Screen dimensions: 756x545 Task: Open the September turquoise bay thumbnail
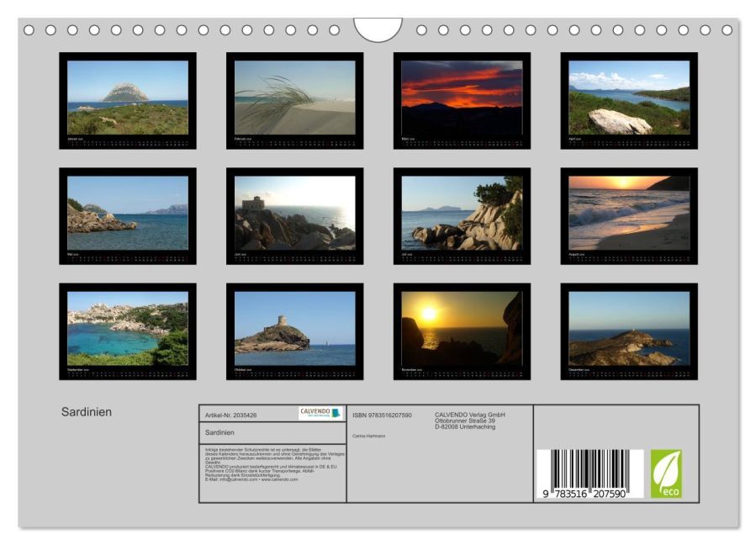128,331
